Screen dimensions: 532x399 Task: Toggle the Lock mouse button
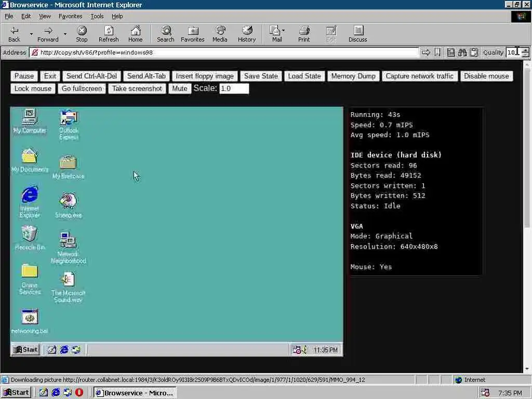[33, 88]
